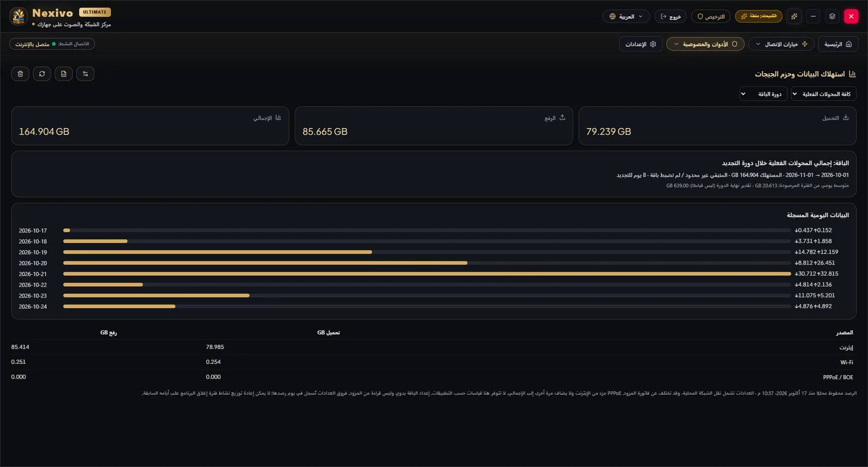Click the PPPoE / BOE source row label
This screenshot has height=467, width=868.
pos(838,377)
